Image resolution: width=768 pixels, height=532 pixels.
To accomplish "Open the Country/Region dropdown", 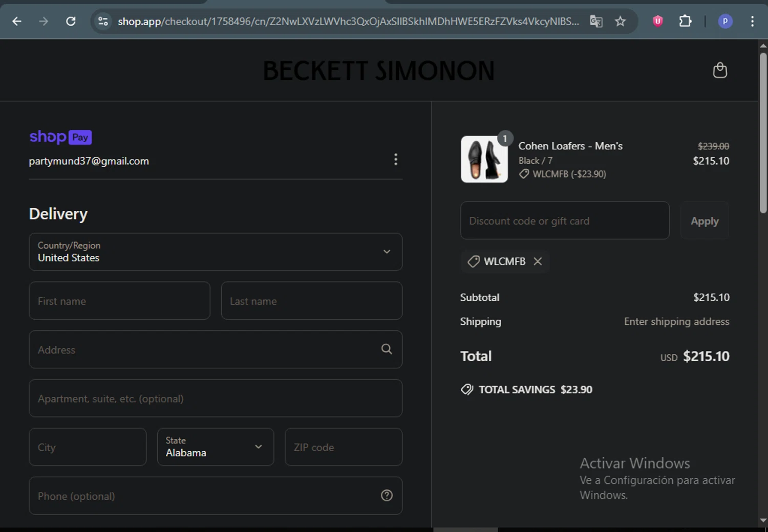I will point(216,252).
